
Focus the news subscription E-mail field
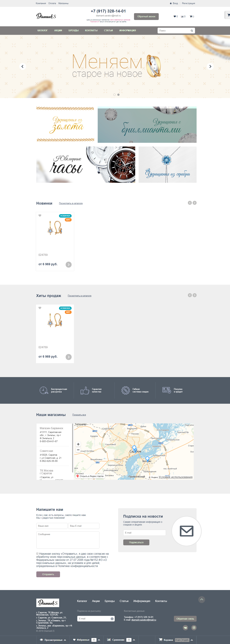coord(144,533)
